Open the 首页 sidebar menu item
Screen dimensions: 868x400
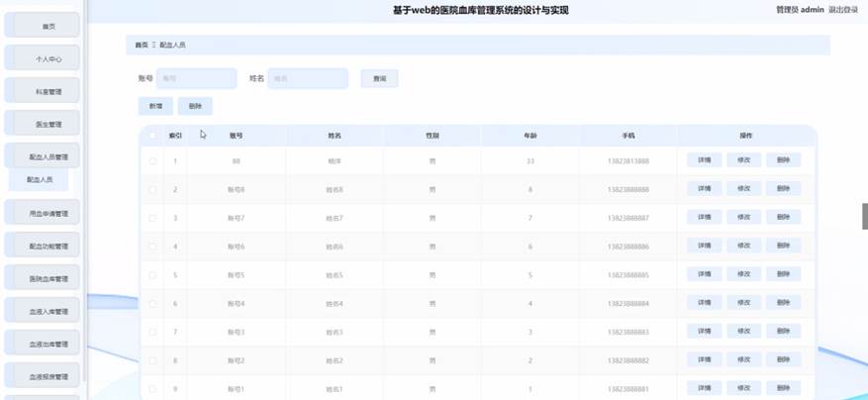tap(43, 25)
